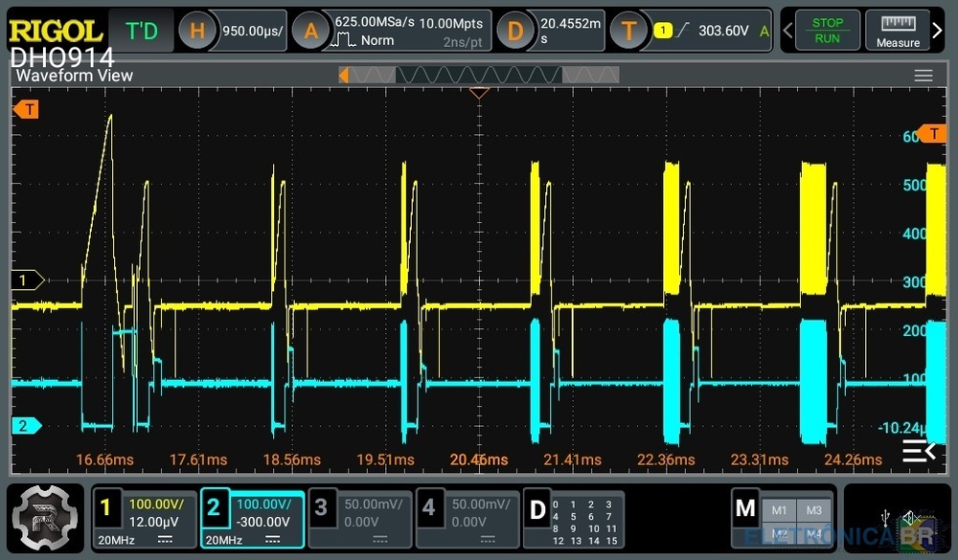958x560 pixels.
Task: Select the channel 2 ground level marker
Action: [27, 426]
